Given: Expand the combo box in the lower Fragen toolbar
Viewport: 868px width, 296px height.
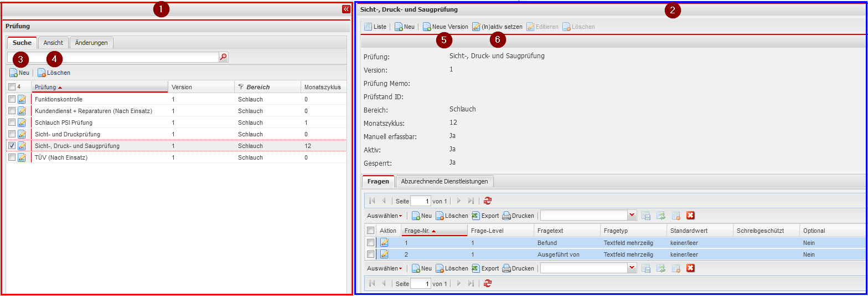Looking at the screenshot, I should (x=632, y=268).
